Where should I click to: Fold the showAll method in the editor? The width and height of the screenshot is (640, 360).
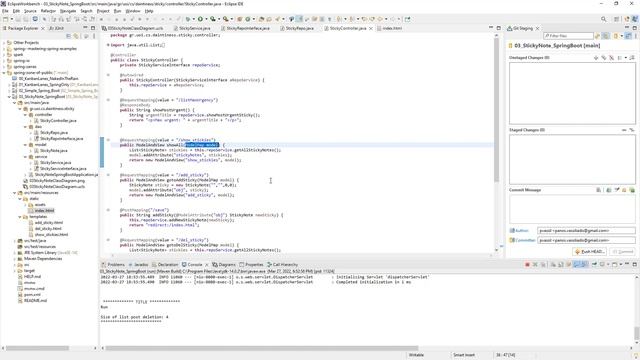point(108,140)
